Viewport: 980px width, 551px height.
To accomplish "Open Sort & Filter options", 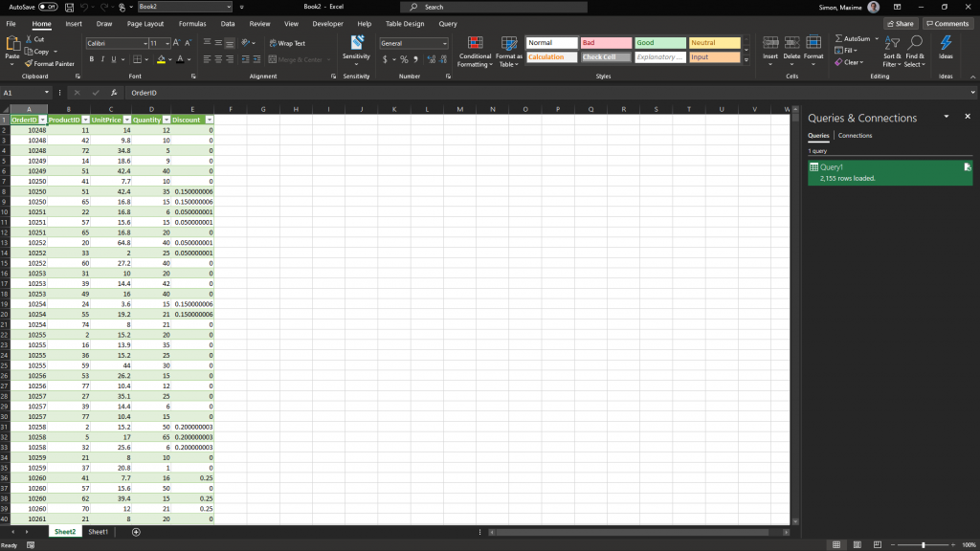I will click(x=892, y=52).
